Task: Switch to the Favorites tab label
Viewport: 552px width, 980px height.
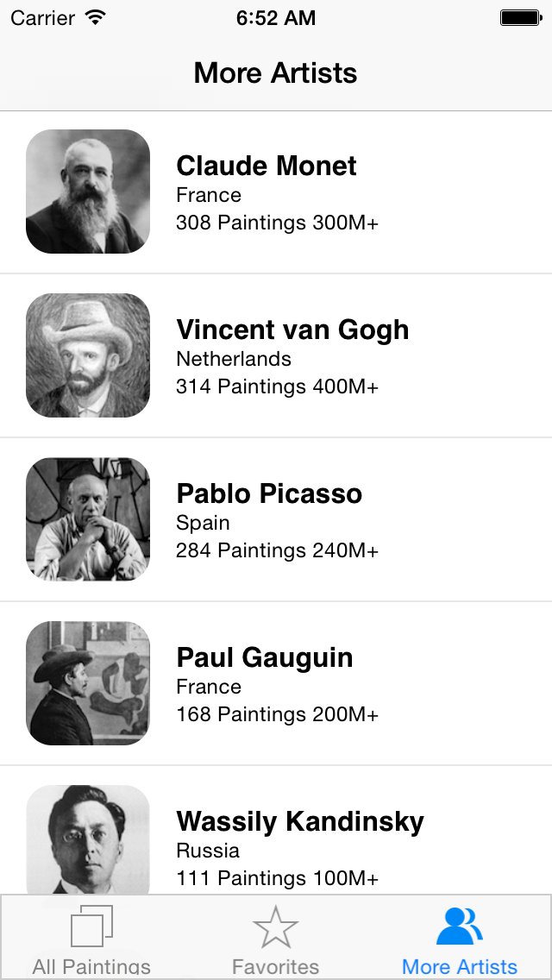Action: [x=276, y=967]
